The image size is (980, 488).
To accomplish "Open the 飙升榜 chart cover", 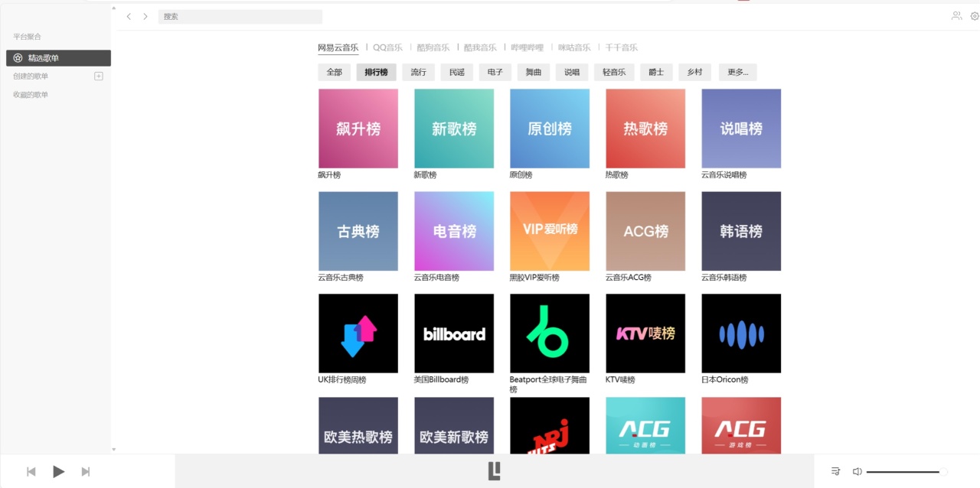I will coord(358,129).
